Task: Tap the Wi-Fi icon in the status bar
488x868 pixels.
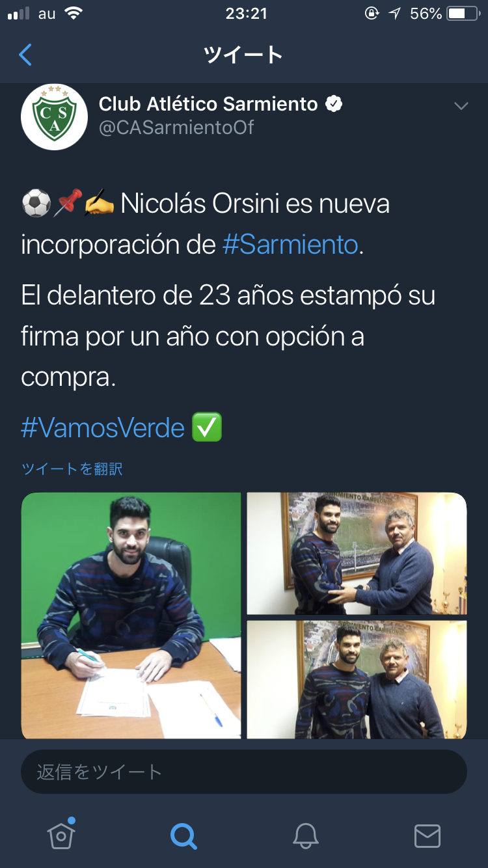Action: click(x=73, y=14)
